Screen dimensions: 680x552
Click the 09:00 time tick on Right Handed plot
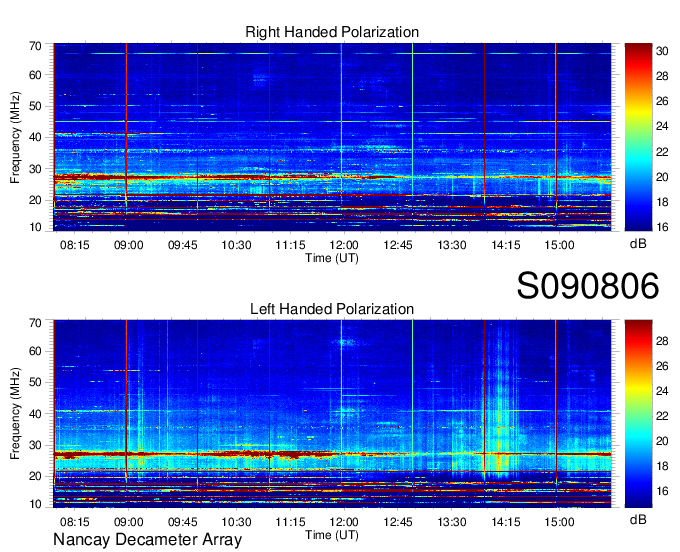[x=128, y=245]
